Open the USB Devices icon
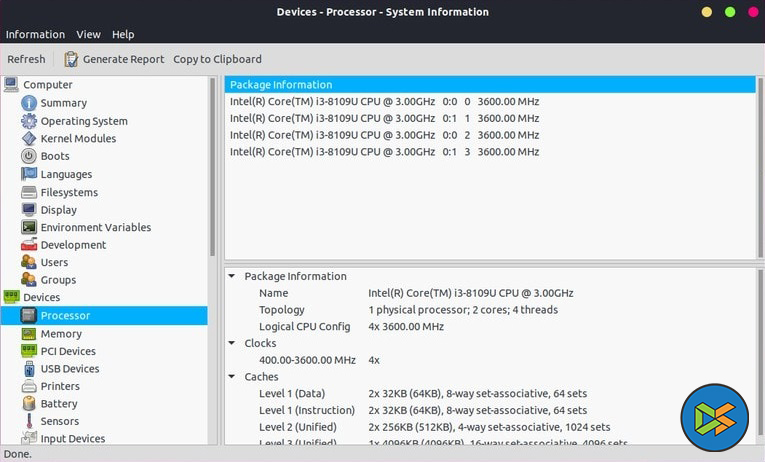 [29, 369]
